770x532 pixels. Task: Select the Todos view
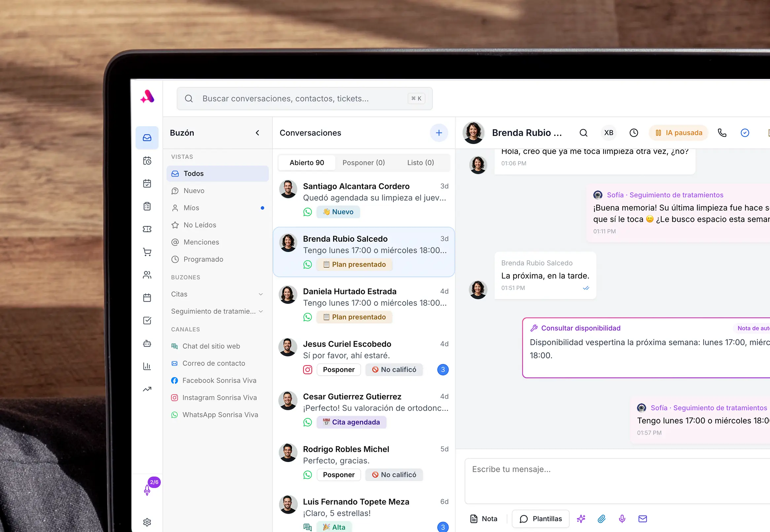pyautogui.click(x=218, y=174)
